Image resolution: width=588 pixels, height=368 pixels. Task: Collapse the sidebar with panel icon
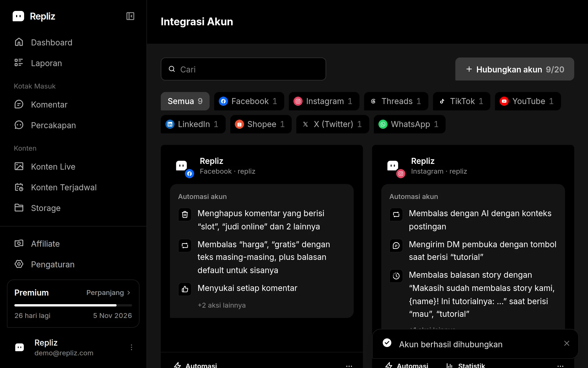tap(130, 16)
